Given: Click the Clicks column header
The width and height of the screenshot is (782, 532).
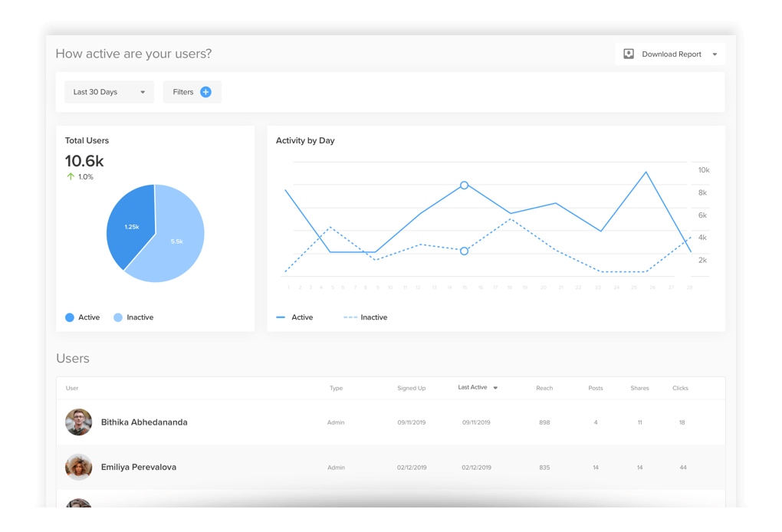Looking at the screenshot, I should click(680, 388).
